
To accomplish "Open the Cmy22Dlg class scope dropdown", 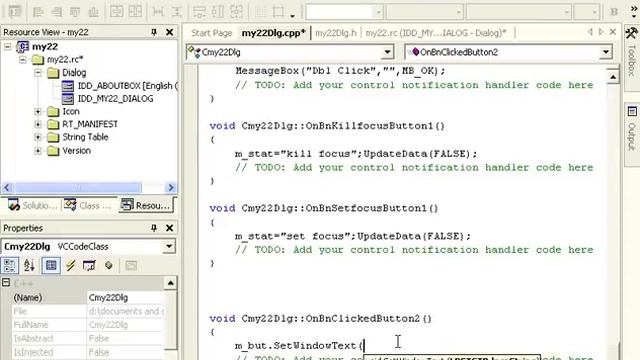I will tap(387, 52).
